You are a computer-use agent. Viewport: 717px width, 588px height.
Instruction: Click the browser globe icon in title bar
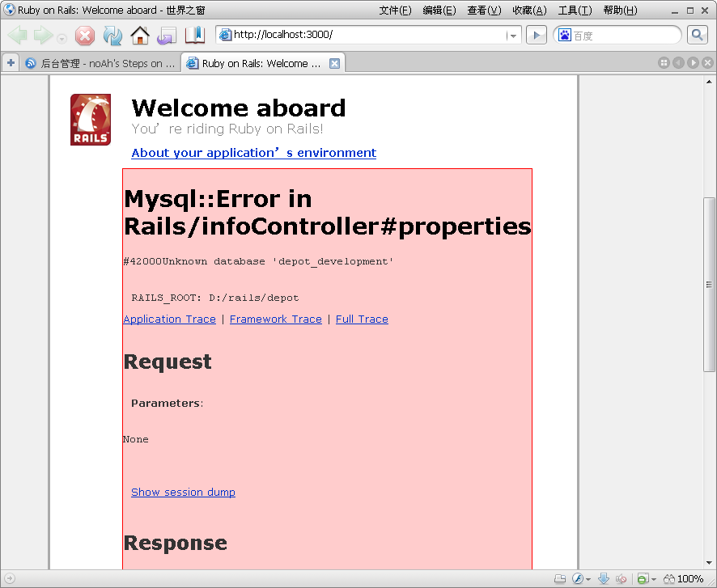[x=9, y=10]
